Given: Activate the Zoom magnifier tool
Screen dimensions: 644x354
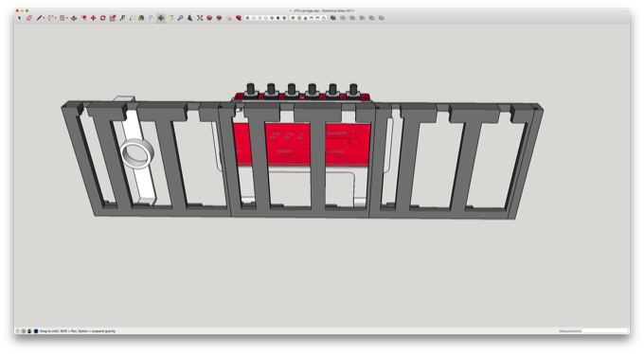Looking at the screenshot, I should pyautogui.click(x=180, y=18).
